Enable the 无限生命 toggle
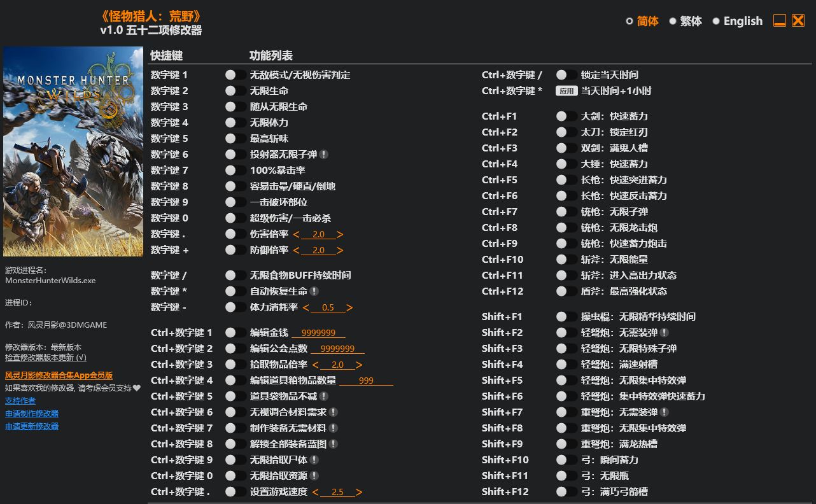This screenshot has width=816, height=504. [x=235, y=91]
